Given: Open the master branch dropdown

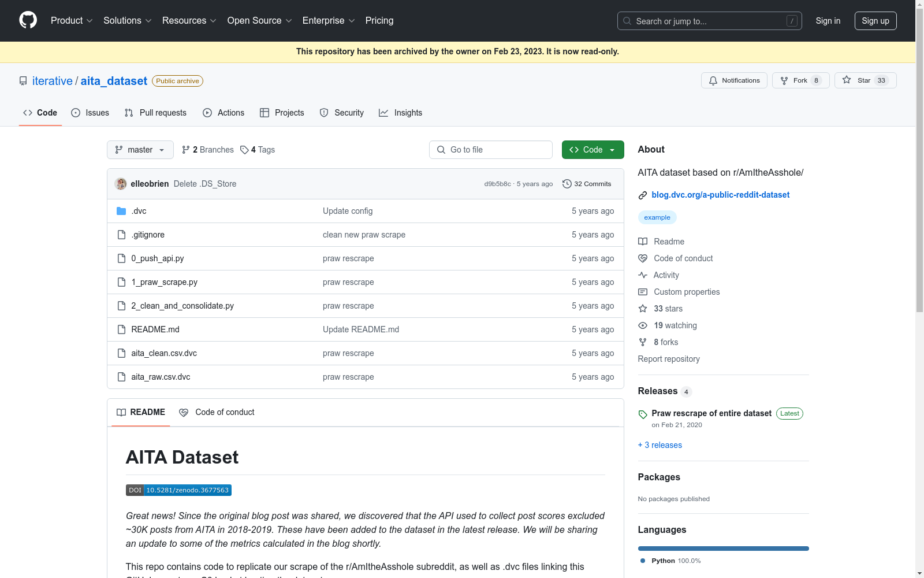Looking at the screenshot, I should click(x=140, y=150).
